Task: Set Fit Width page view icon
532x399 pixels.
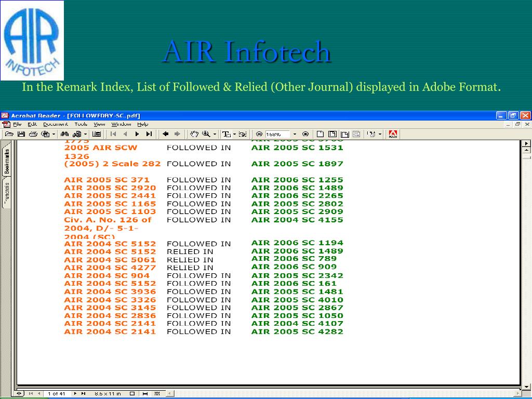Action: point(345,134)
